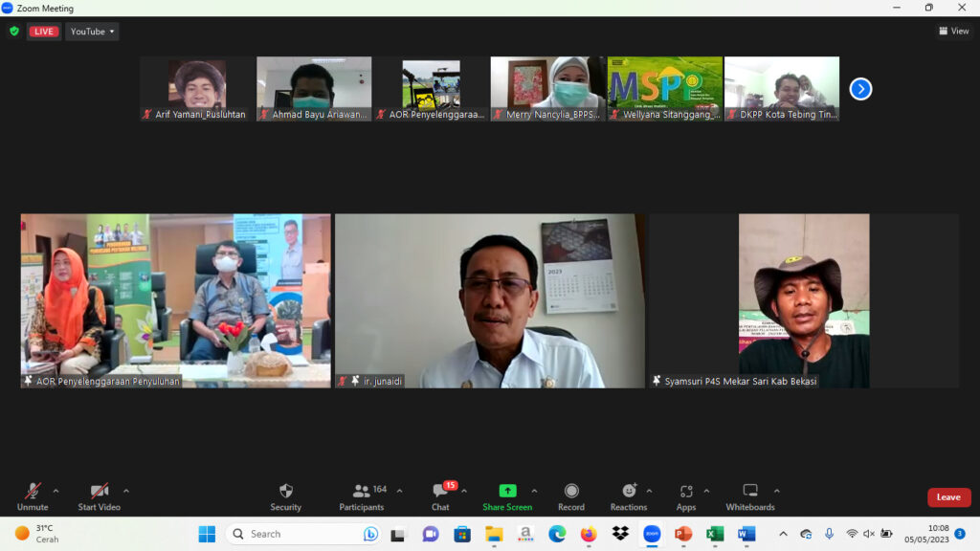The image size is (980, 551).
Task: Open the View layout menu
Action: coord(954,32)
